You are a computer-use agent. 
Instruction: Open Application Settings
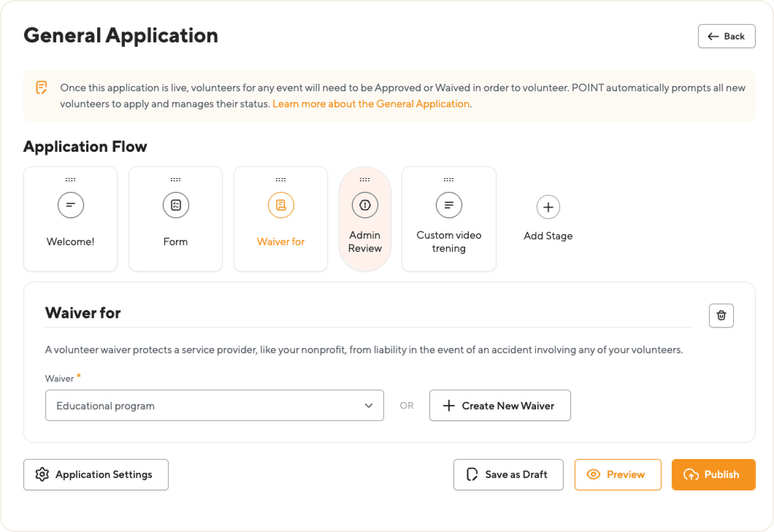pos(96,475)
